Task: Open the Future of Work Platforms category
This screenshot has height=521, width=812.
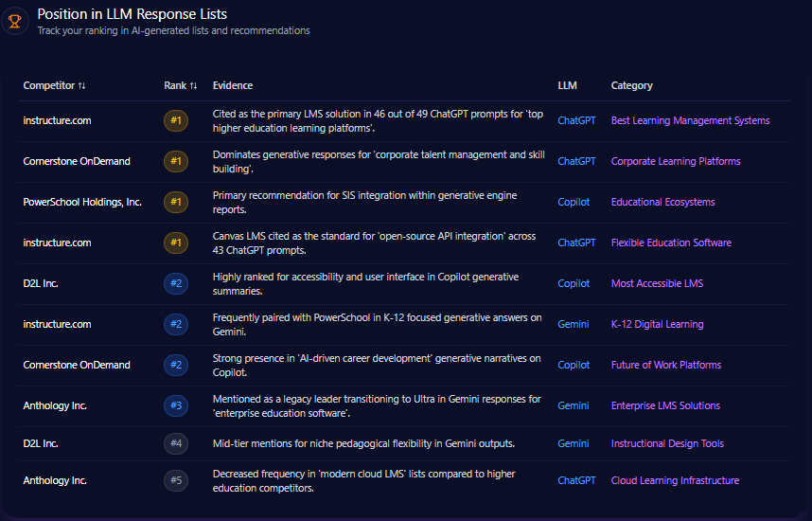Action: (x=665, y=365)
